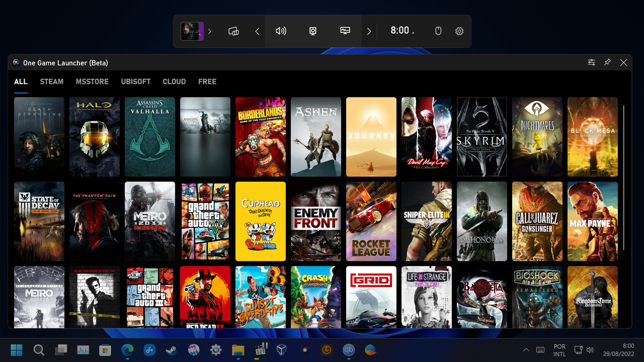Launch Sunset Overdrive

(261, 297)
